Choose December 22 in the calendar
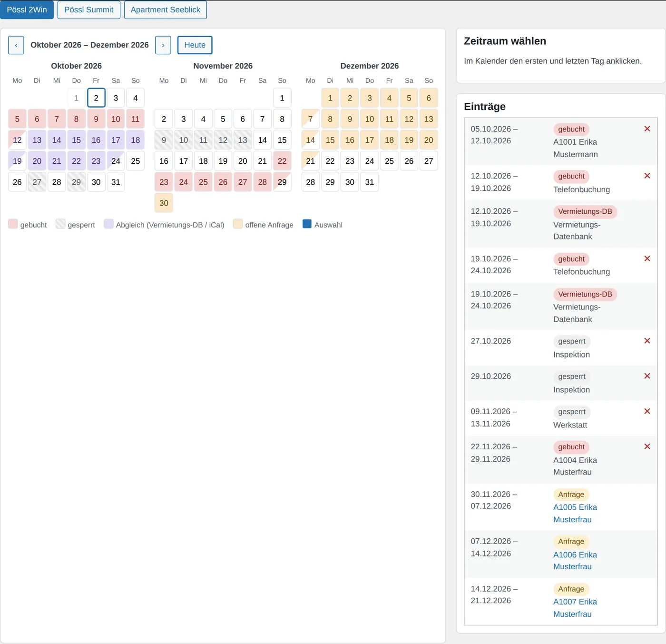Screen dimensions: 666x644 tap(330, 161)
